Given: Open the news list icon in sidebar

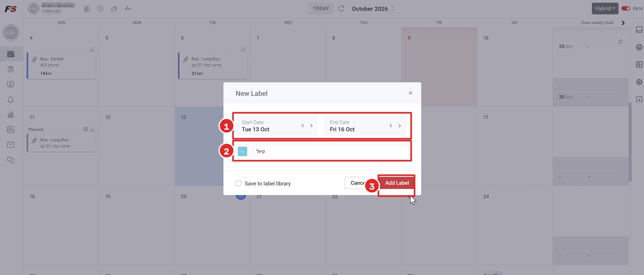Looking at the screenshot, I should (x=11, y=129).
